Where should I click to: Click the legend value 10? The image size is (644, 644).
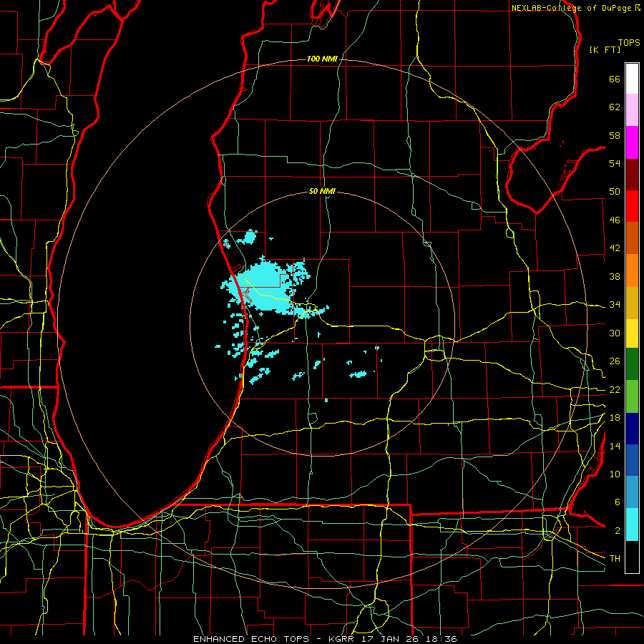pos(615,474)
